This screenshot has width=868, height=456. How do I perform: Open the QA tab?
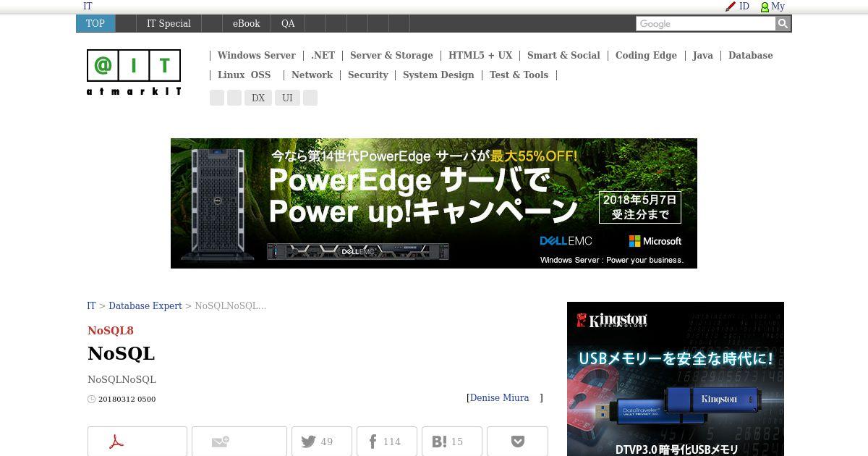[x=288, y=23]
